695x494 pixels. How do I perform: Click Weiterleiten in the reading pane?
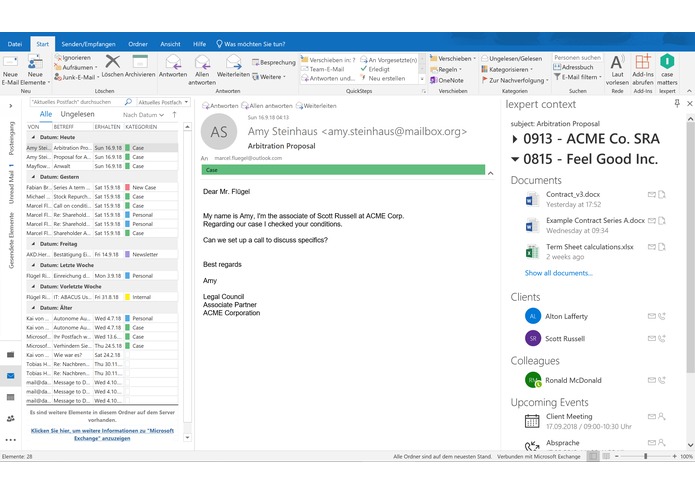pos(316,106)
